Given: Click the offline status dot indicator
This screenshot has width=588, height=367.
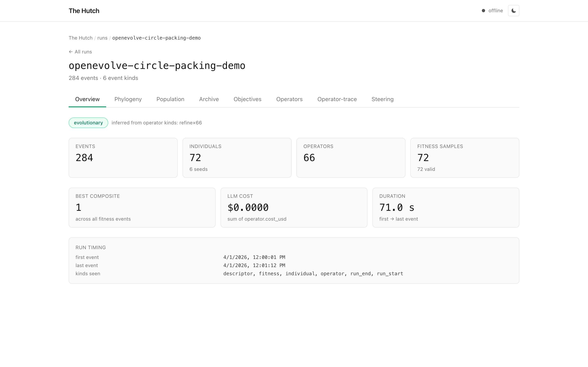Looking at the screenshot, I should coord(483,11).
